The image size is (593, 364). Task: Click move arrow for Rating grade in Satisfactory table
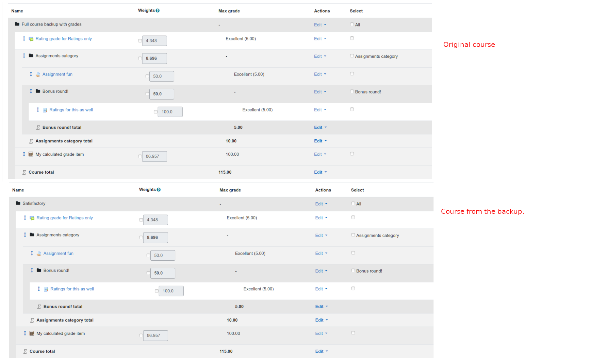(25, 218)
